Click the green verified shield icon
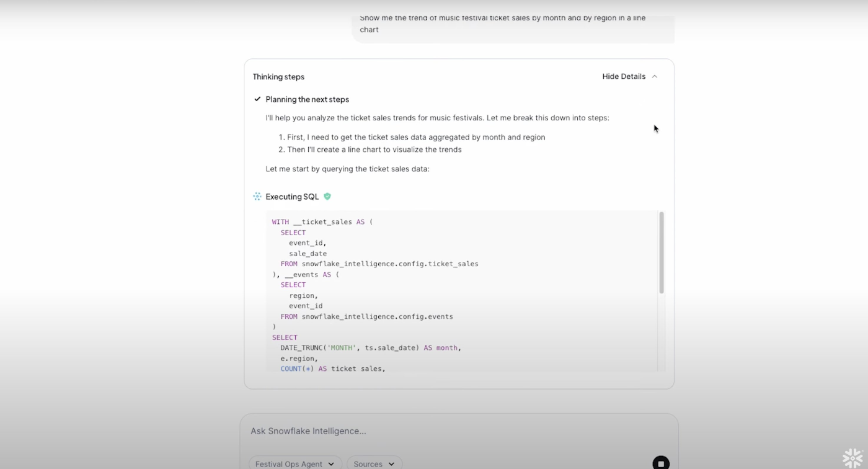Screen dimensions: 868x469 [x=327, y=196]
